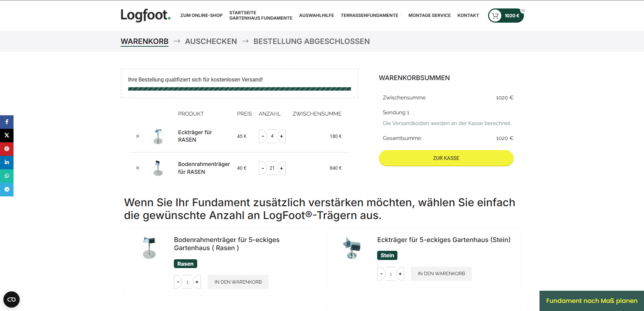Click the 840 € subtotal cell
The width and height of the screenshot is (644, 311).
point(336,168)
